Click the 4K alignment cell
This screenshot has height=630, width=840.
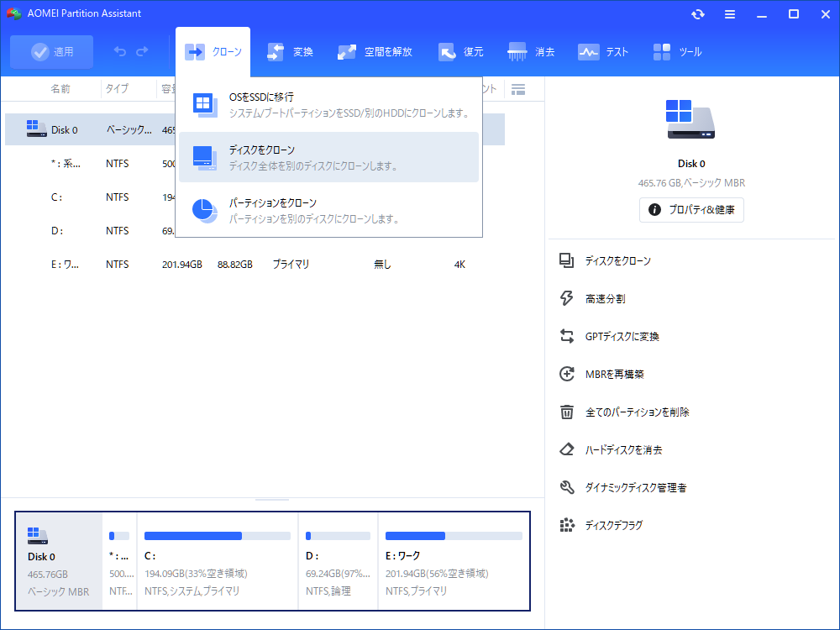coord(459,264)
